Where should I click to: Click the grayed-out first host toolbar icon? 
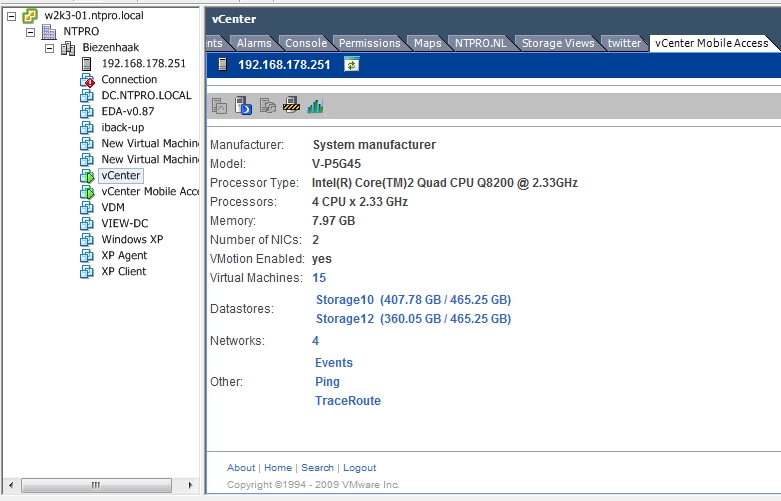point(219,106)
